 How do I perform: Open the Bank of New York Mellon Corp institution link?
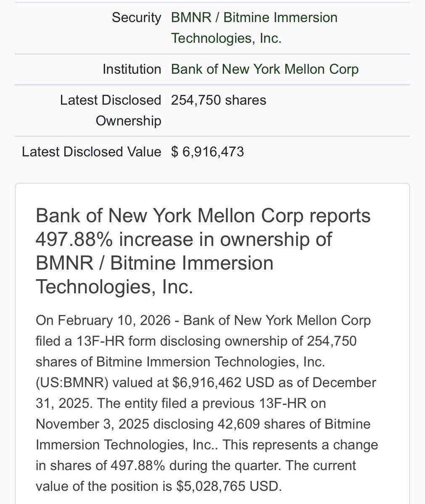pos(264,69)
